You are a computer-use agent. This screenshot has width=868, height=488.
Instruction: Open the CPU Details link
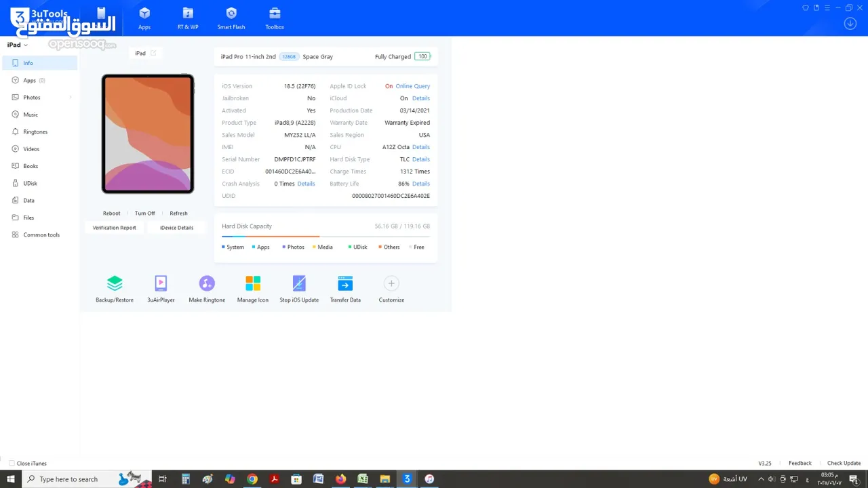coord(421,147)
